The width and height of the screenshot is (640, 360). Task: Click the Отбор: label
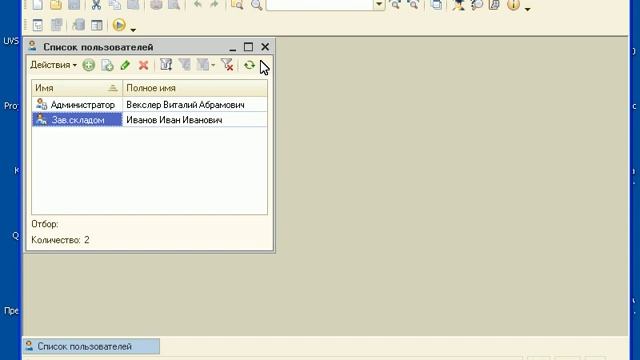point(45,224)
